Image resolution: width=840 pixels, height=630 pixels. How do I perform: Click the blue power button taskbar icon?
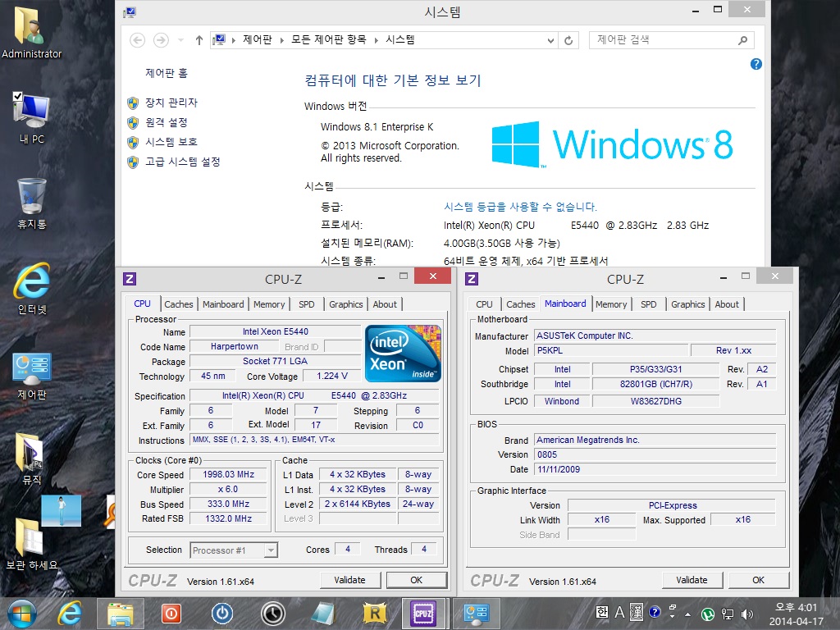pyautogui.click(x=221, y=614)
